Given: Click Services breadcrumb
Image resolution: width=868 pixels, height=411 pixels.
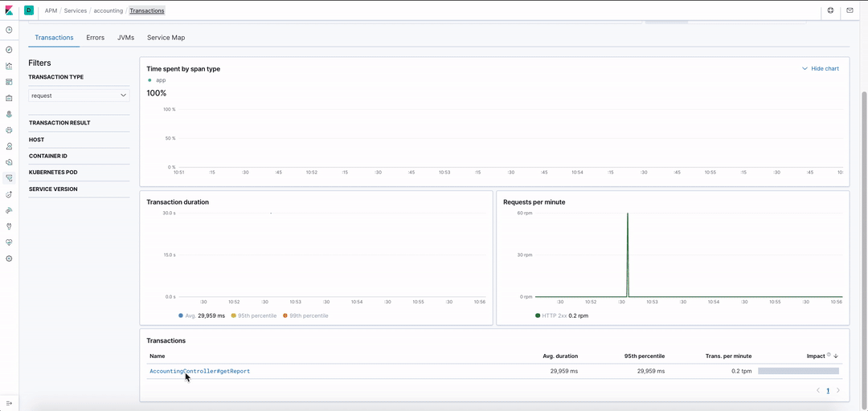Looking at the screenshot, I should [76, 10].
